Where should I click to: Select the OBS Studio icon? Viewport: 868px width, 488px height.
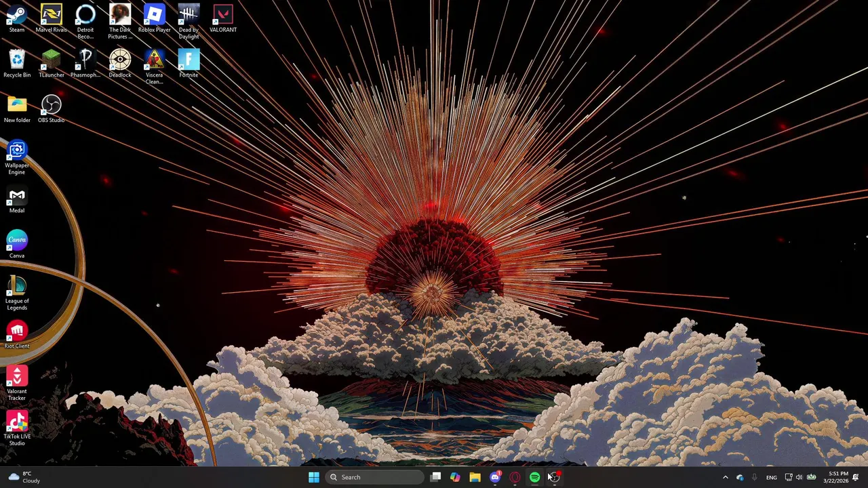[x=51, y=108]
